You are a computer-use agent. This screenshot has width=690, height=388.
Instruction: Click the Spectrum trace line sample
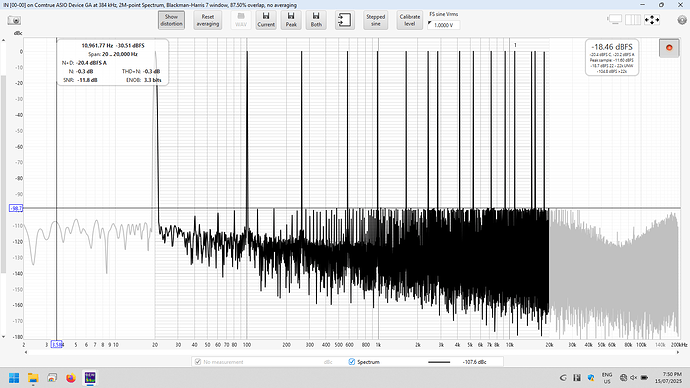pos(439,362)
